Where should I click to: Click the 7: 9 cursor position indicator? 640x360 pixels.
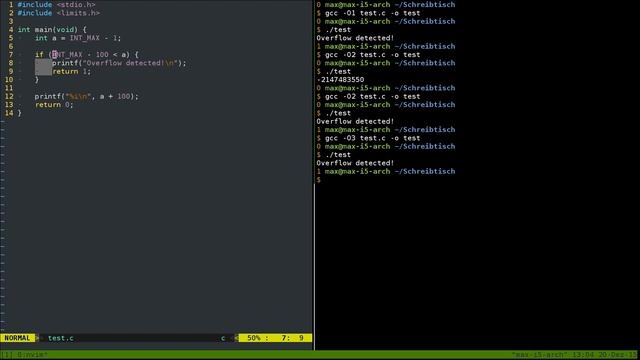coord(293,338)
